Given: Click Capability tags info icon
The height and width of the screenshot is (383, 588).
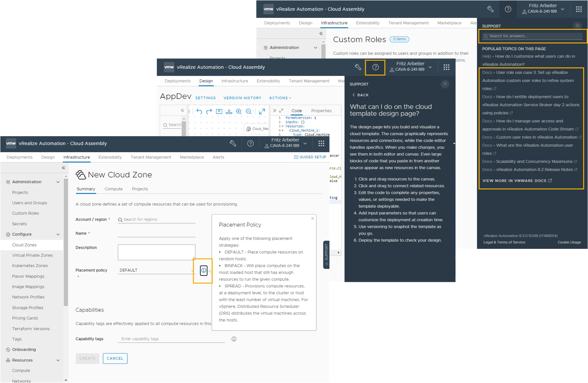Looking at the screenshot, I should 234,339.
